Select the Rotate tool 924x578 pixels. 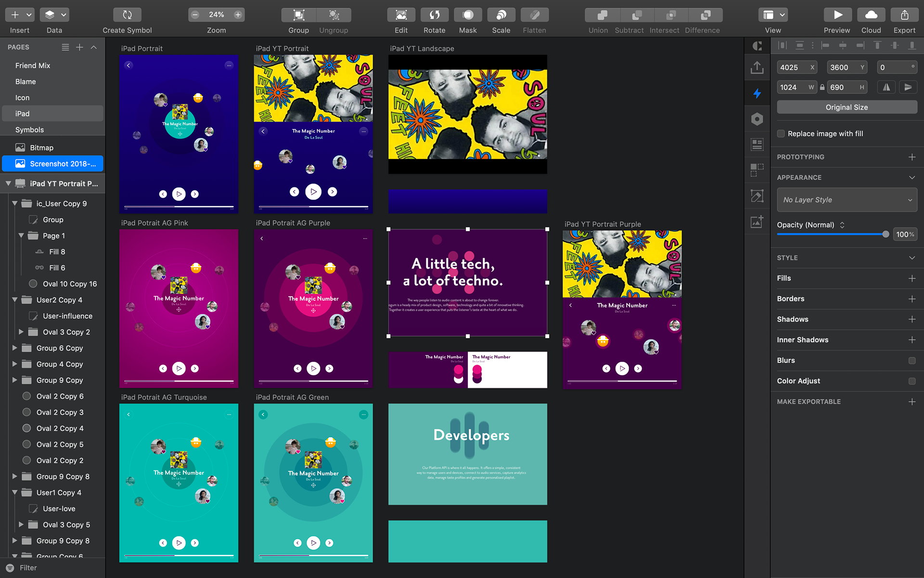435,15
